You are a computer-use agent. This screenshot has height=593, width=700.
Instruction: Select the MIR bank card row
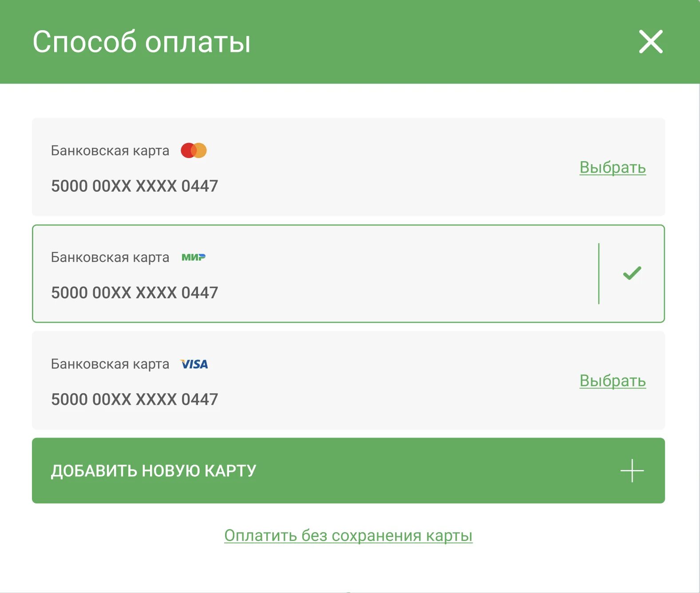(x=348, y=273)
